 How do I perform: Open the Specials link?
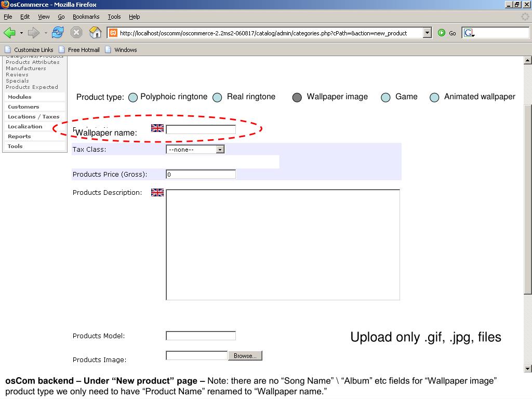tap(17, 81)
